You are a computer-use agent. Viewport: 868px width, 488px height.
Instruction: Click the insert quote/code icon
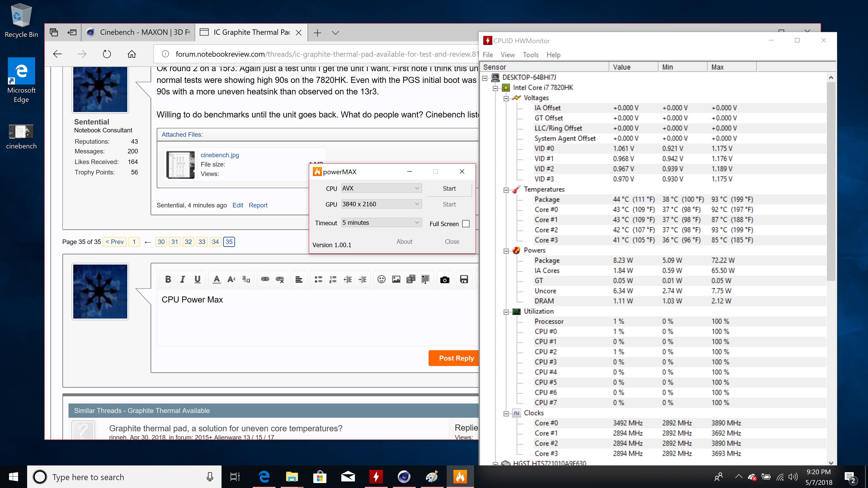tap(425, 279)
